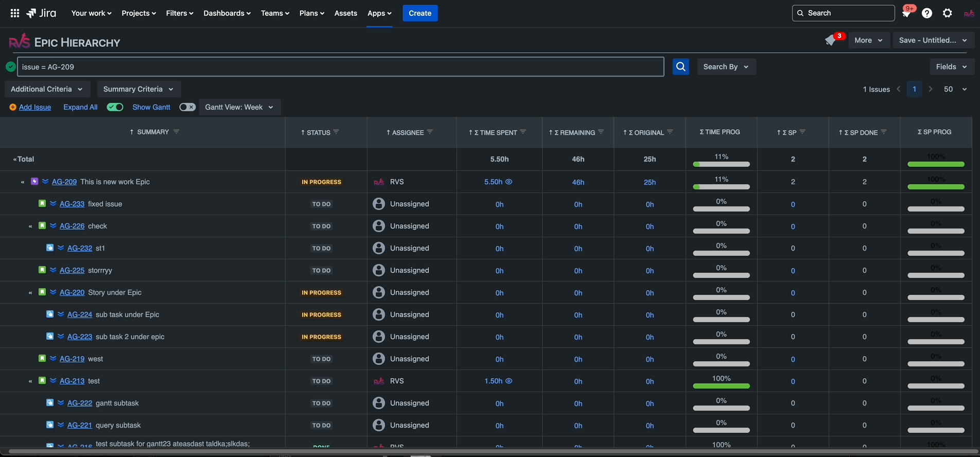Click the Create button

[420, 13]
